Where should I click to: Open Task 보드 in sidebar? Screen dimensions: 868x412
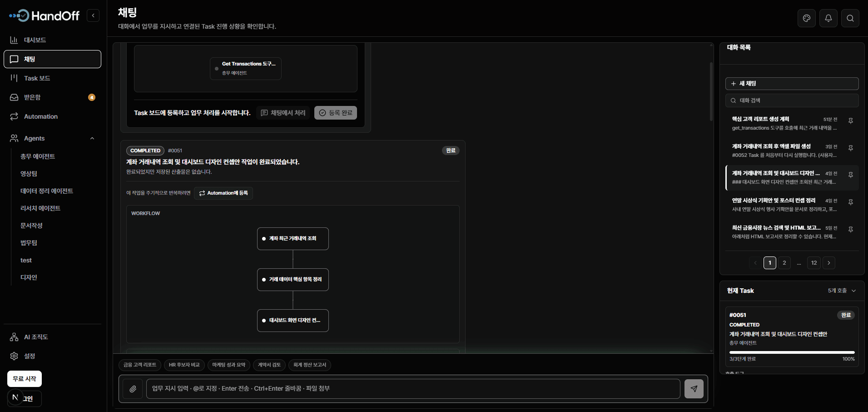coord(52,78)
